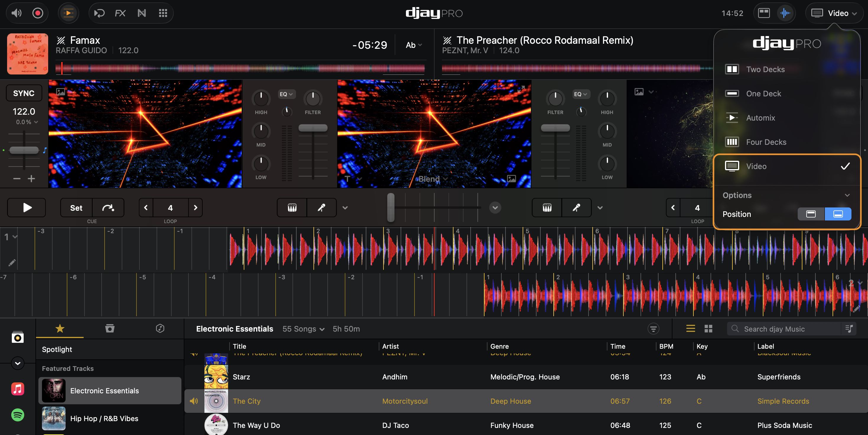The width and height of the screenshot is (868, 435).
Task: Select Two Decks layout
Action: click(x=787, y=69)
